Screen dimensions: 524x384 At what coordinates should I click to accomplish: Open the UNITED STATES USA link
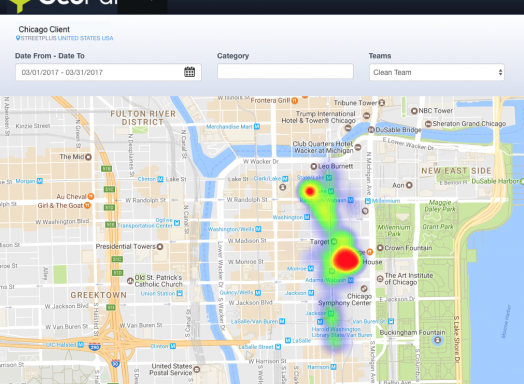pyautogui.click(x=86, y=38)
